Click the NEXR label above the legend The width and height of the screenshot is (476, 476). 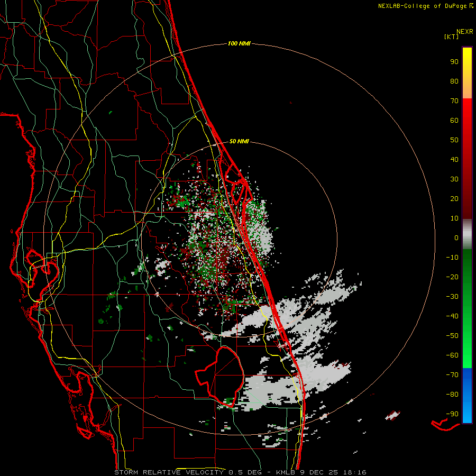coord(464,32)
